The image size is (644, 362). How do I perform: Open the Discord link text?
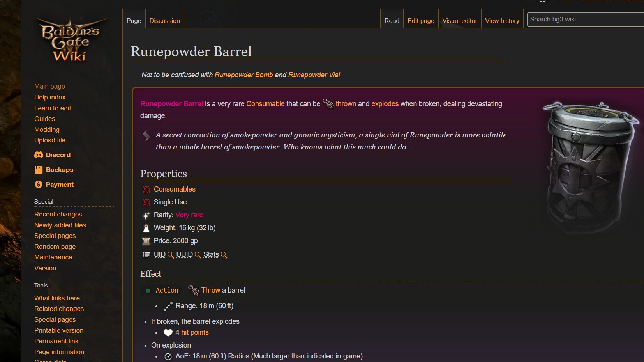click(x=58, y=155)
